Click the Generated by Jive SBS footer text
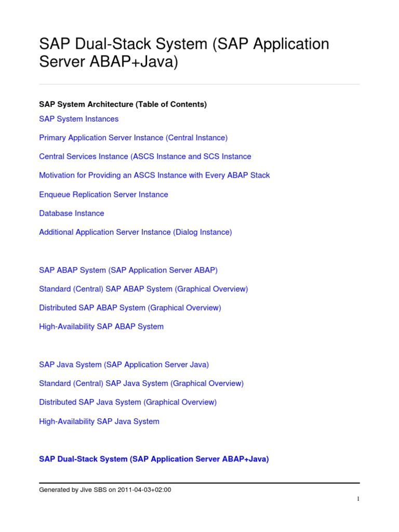Screen dimensions: 399x532 tap(105, 489)
